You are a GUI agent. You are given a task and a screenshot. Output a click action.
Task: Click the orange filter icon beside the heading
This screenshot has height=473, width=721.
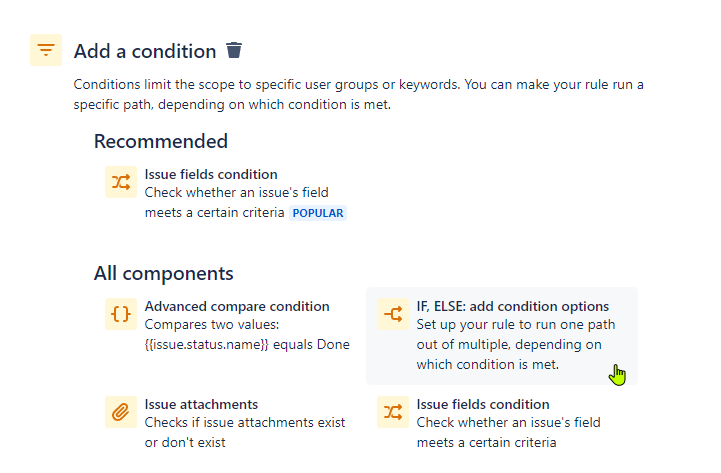(x=46, y=50)
